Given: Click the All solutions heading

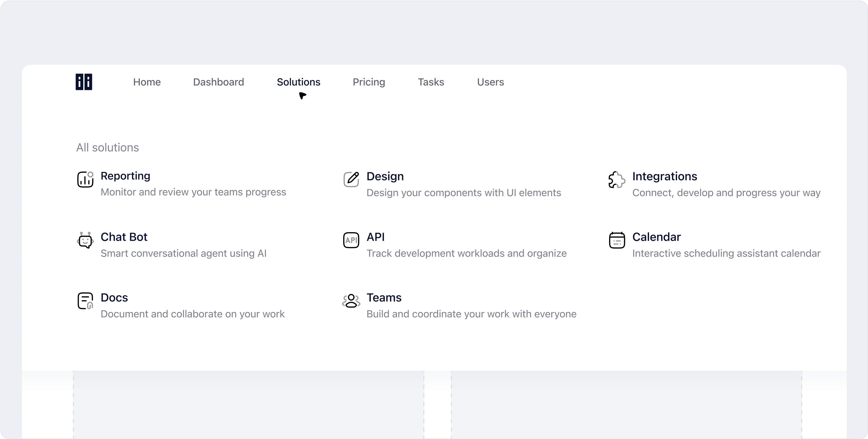Looking at the screenshot, I should [x=107, y=147].
